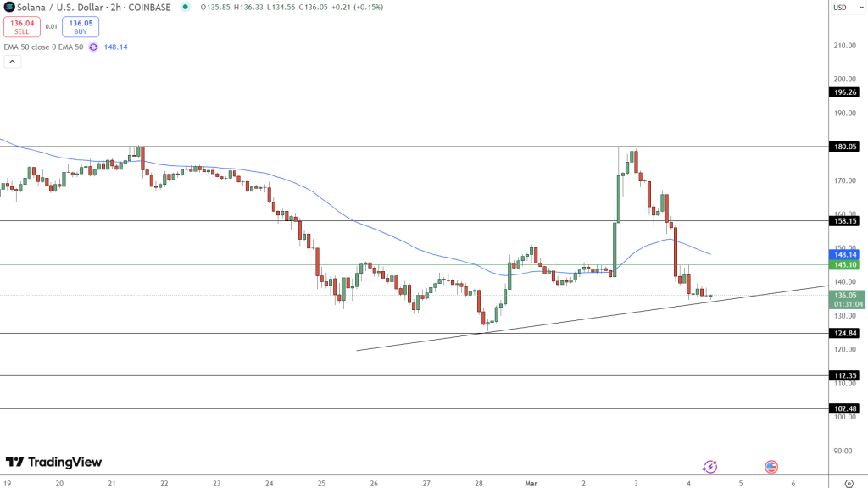This screenshot has height=488, width=868.
Task: Click the 158.15 price level label
Action: point(845,221)
